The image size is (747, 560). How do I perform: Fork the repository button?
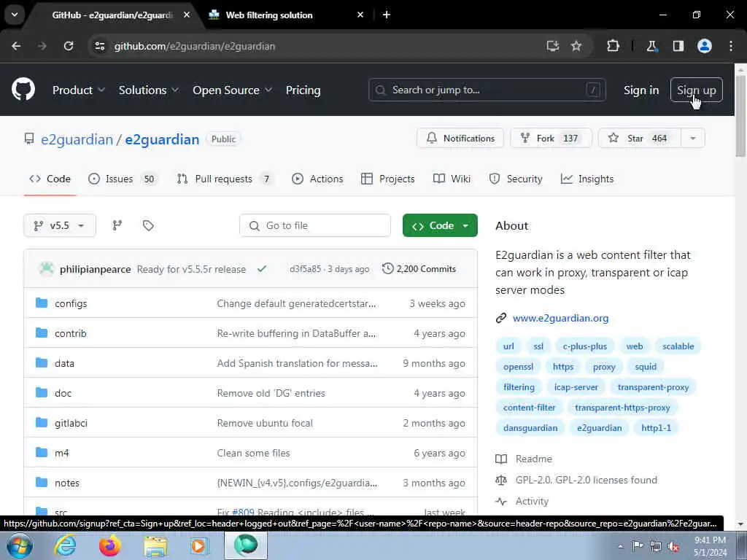(551, 138)
